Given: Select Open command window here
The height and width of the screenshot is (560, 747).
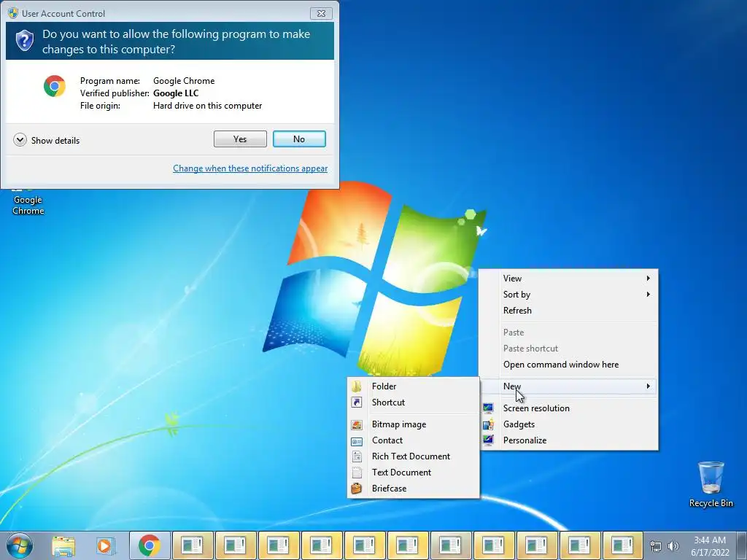Looking at the screenshot, I should coord(568,365).
